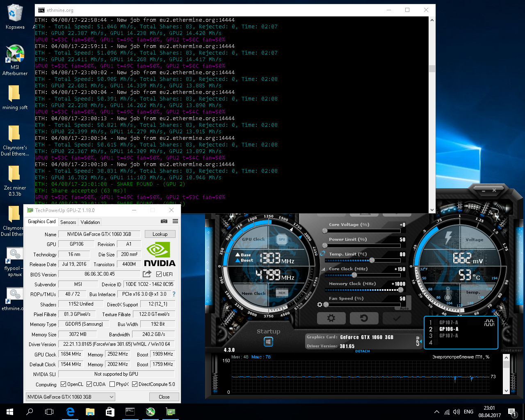
Task: Click the Fan Speed slider handle
Action: [326, 305]
